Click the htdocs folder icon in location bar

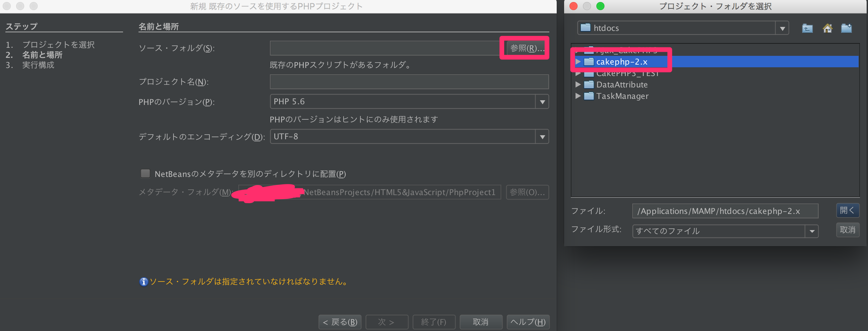585,28
